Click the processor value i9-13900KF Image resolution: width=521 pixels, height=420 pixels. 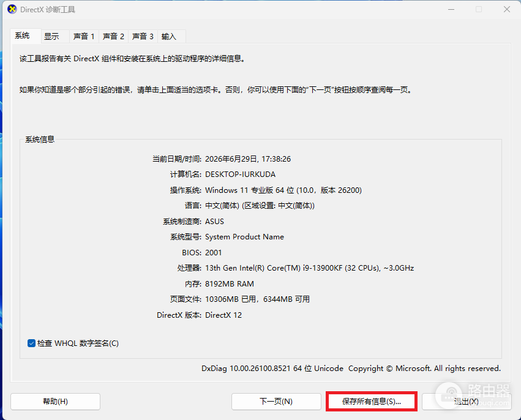(x=309, y=268)
